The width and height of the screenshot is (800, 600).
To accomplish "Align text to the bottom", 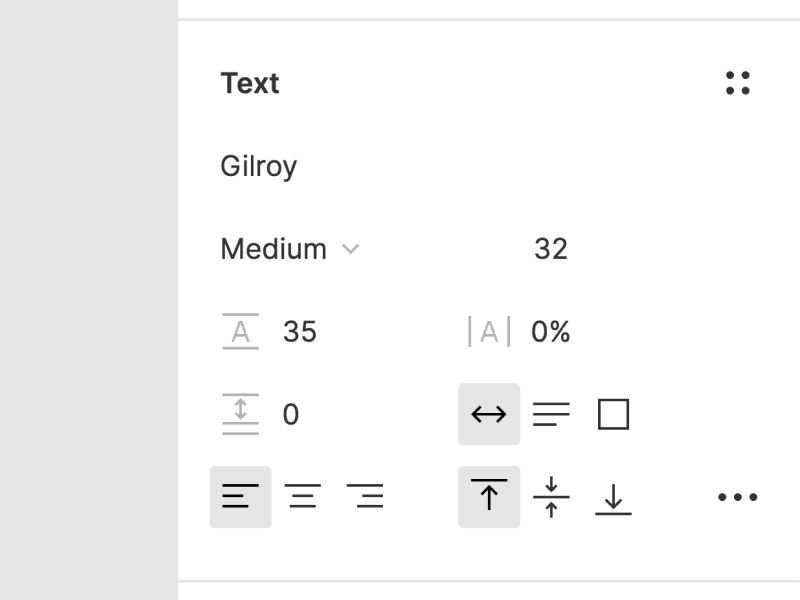I will (x=613, y=495).
